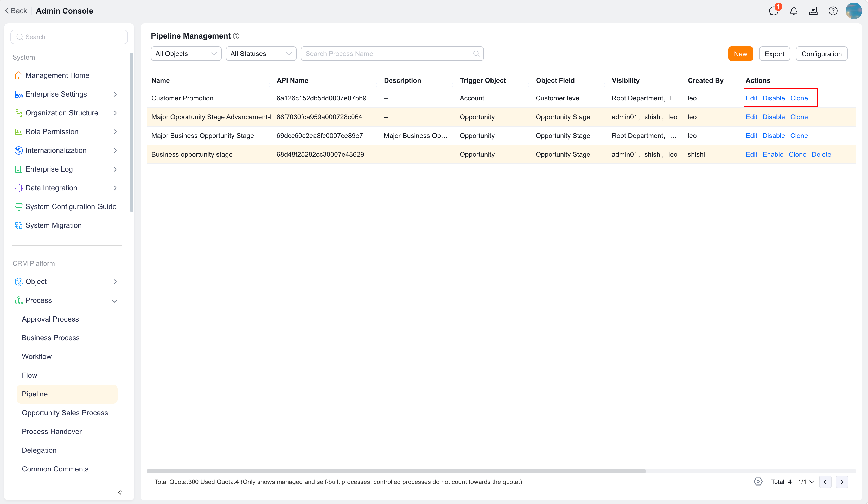Delete the Business opportunity stage pipeline

point(821,154)
